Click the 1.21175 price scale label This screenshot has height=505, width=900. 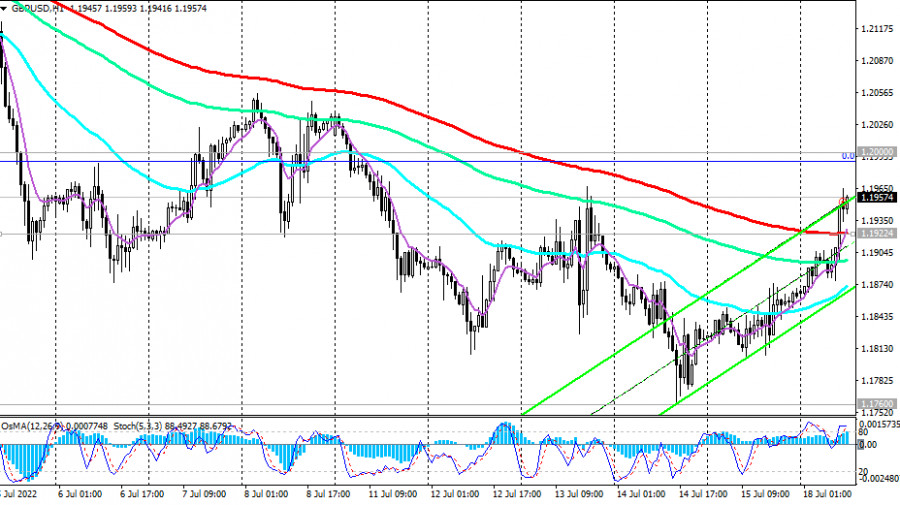tap(880, 28)
